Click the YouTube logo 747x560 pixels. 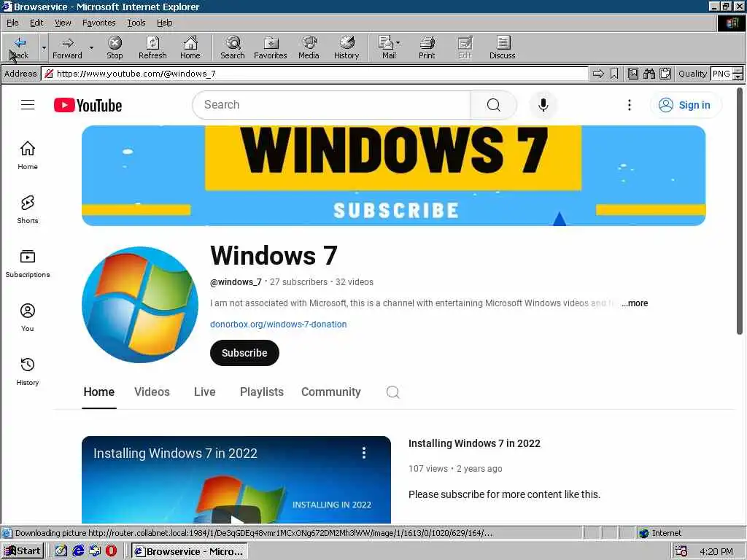88,105
